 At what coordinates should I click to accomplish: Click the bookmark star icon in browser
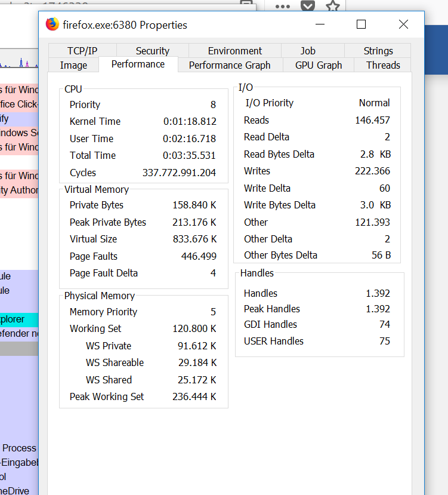point(333,5)
